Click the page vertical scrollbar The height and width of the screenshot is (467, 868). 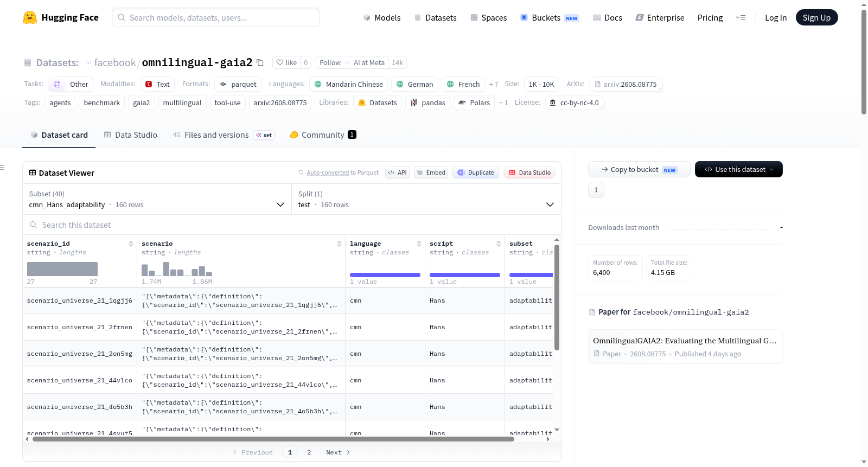pos(864,62)
